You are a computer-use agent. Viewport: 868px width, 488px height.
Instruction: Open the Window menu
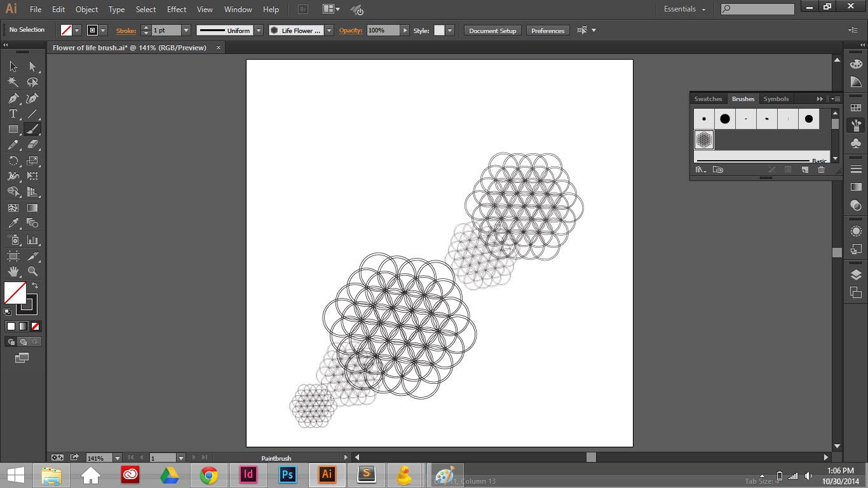coord(238,9)
